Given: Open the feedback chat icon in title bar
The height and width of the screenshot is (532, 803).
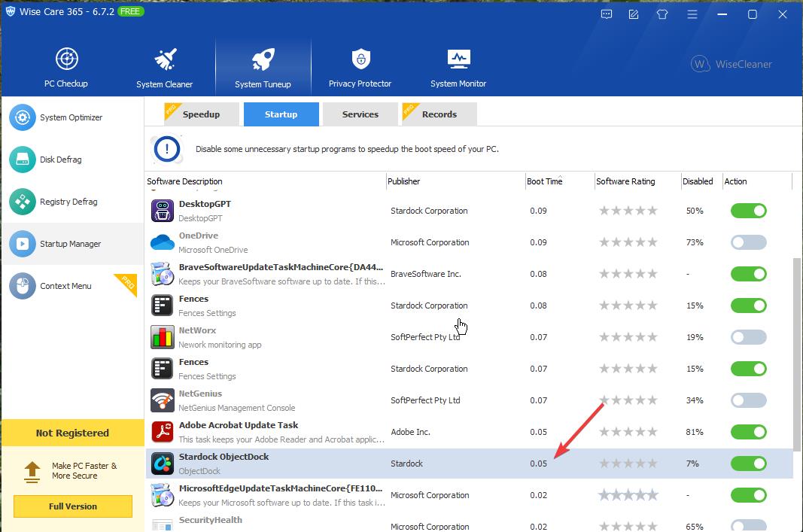Looking at the screenshot, I should pos(607,14).
